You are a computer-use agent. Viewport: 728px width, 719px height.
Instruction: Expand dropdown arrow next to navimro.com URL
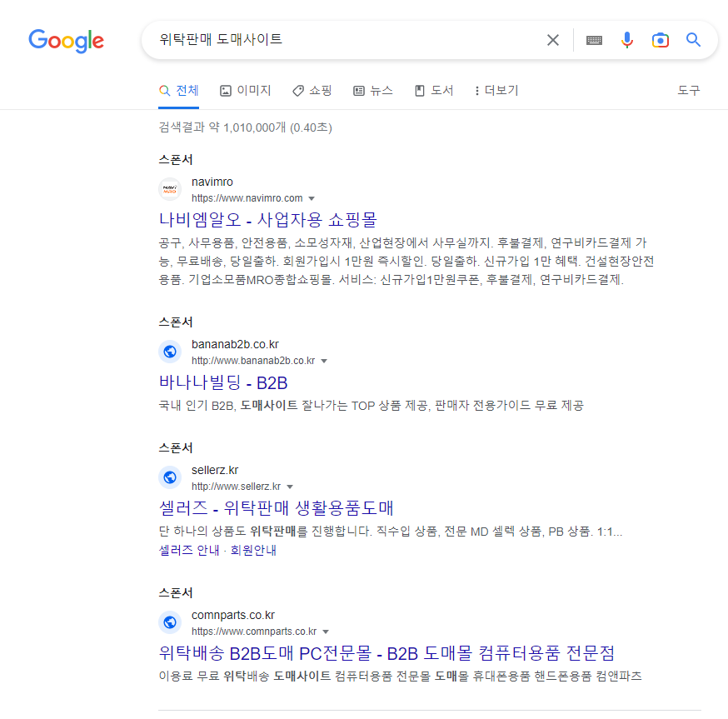coord(312,199)
